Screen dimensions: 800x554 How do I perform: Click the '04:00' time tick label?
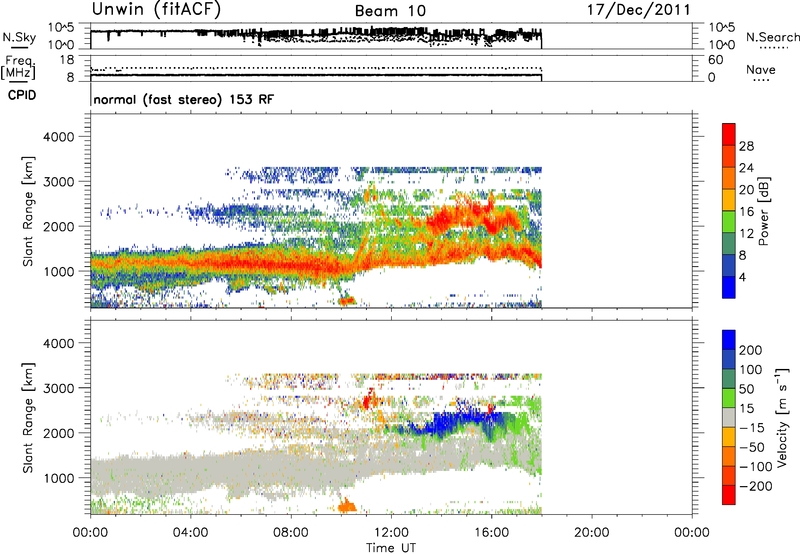click(190, 533)
